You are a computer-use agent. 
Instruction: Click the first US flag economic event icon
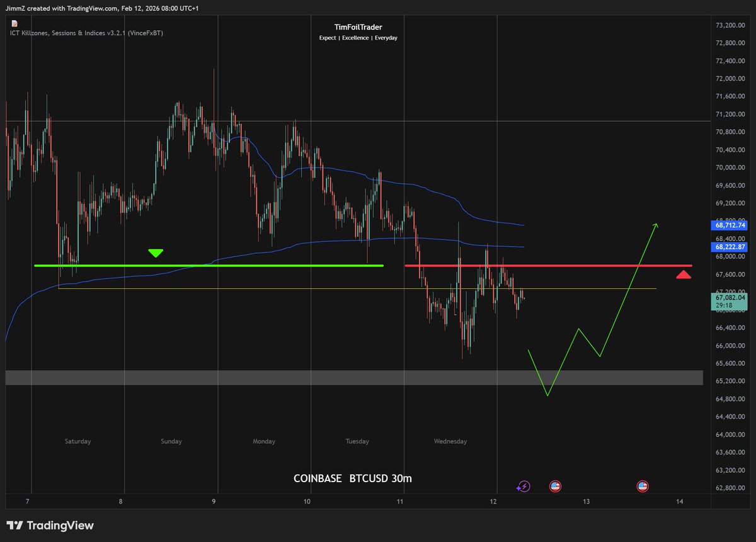[554, 486]
